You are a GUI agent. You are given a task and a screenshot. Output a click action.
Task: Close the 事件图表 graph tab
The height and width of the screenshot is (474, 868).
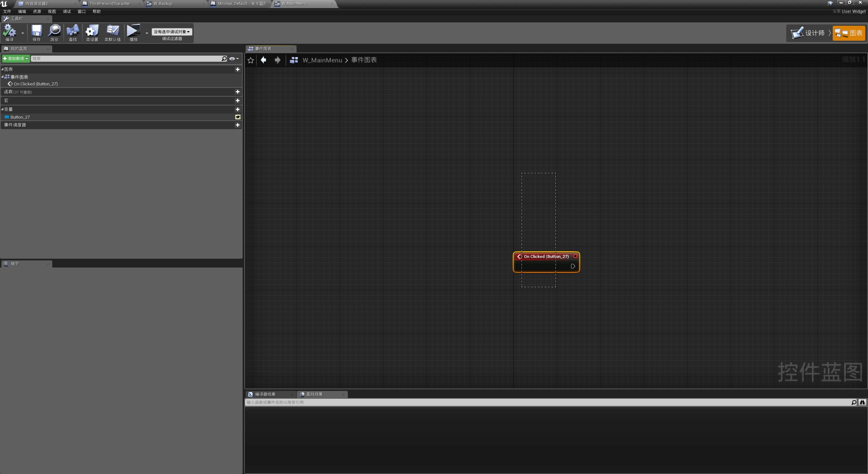(x=292, y=49)
